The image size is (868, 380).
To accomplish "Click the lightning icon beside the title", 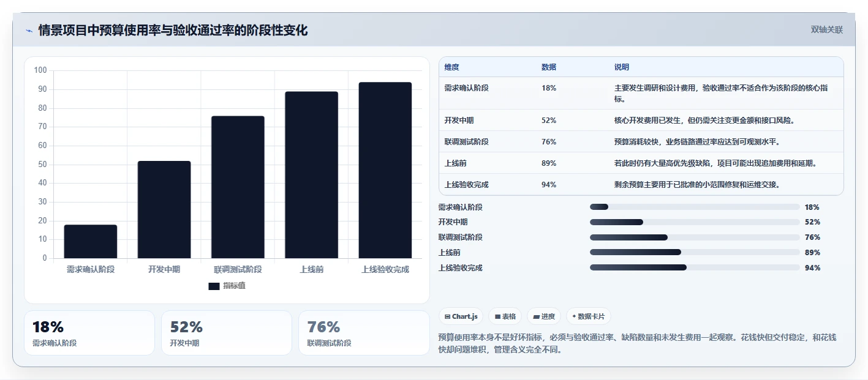I will coord(29,31).
